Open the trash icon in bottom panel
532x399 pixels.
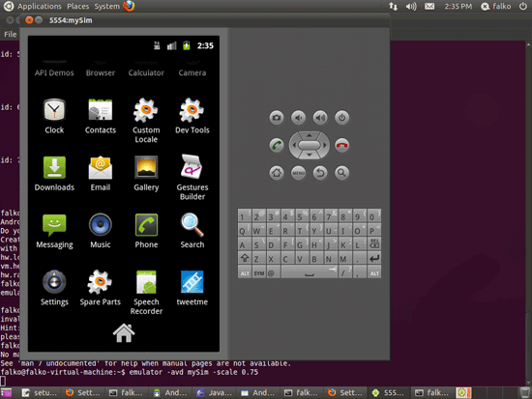pos(524,392)
